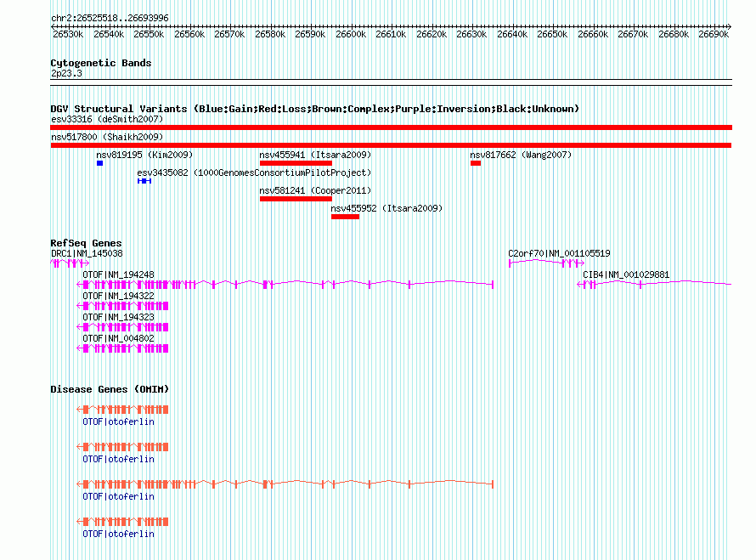Viewport: 756px width, 560px height.
Task: Select the OTOF NM_194323 transcript glyph
Action: pyautogui.click(x=122, y=327)
